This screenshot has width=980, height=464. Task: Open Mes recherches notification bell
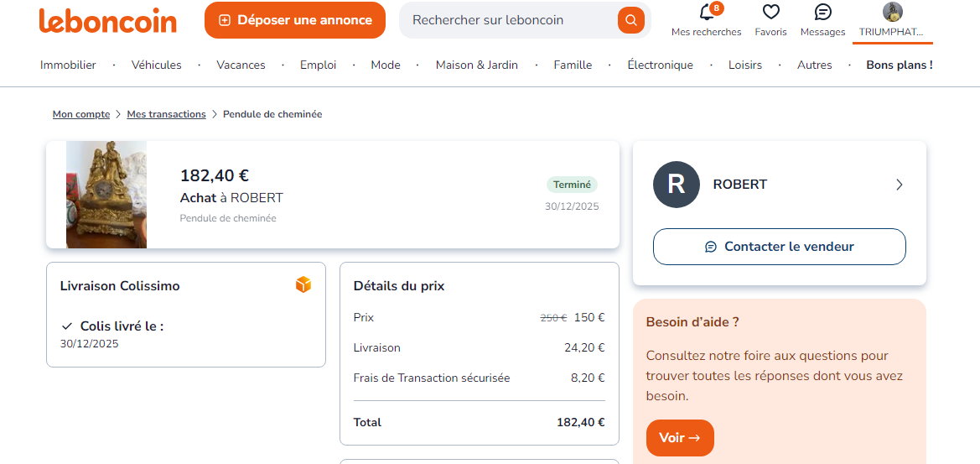tap(706, 13)
